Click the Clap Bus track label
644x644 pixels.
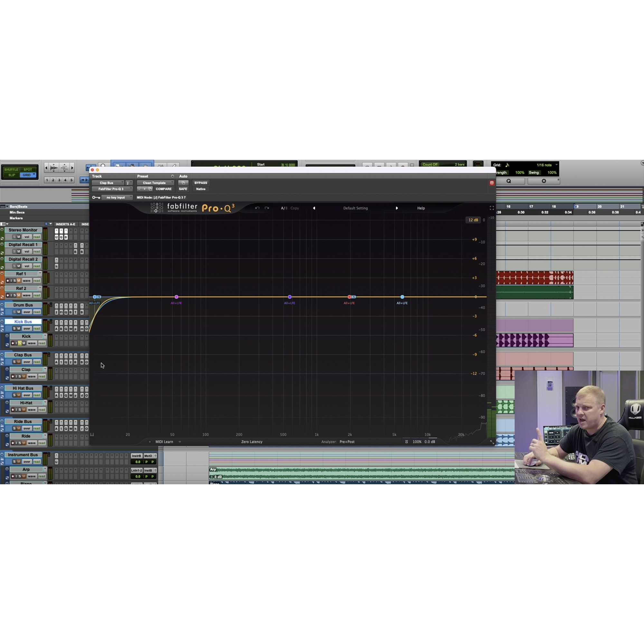[23, 354]
